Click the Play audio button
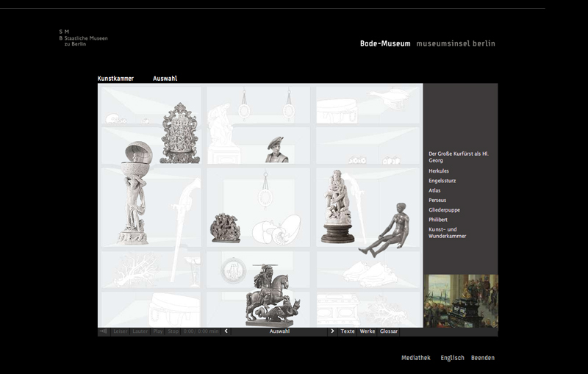 (x=158, y=331)
